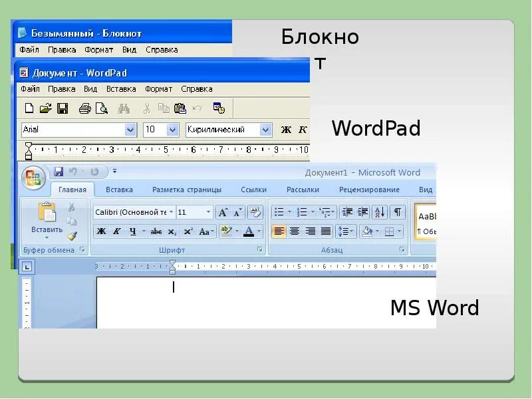Viewport: 532px width, 399px height.
Task: Open the Кириллический script dropdown in WordPad
Action: pyautogui.click(x=265, y=130)
